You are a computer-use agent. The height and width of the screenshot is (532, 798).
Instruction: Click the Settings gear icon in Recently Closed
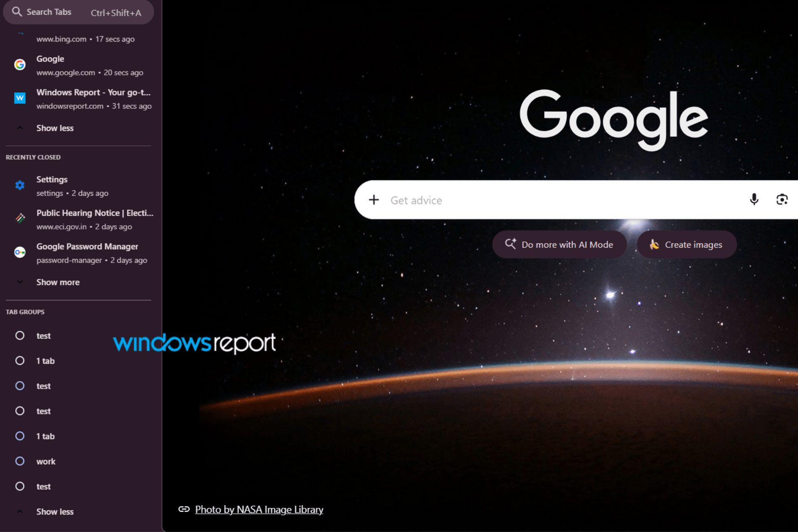tap(20, 185)
